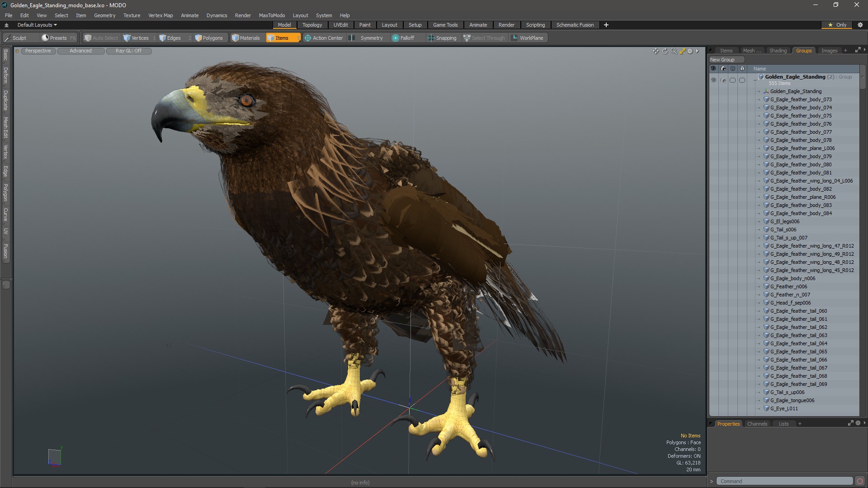The width and height of the screenshot is (868, 488).
Task: Click the viewport pan/move icon
Action: [656, 51]
